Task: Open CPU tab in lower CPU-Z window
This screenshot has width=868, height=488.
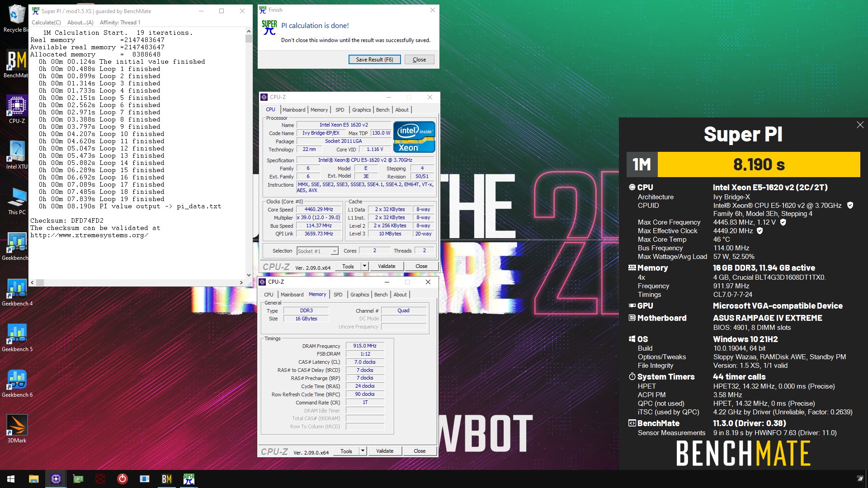Action: [x=269, y=295]
